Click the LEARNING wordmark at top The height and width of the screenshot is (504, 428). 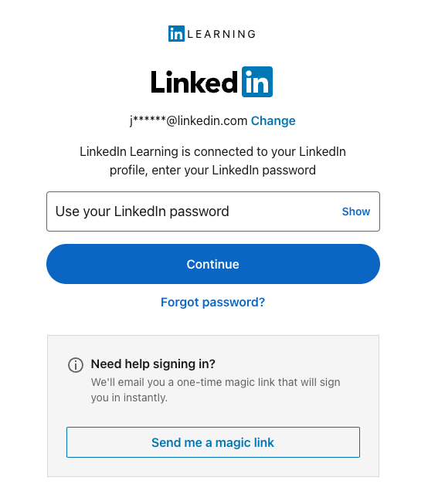(222, 34)
